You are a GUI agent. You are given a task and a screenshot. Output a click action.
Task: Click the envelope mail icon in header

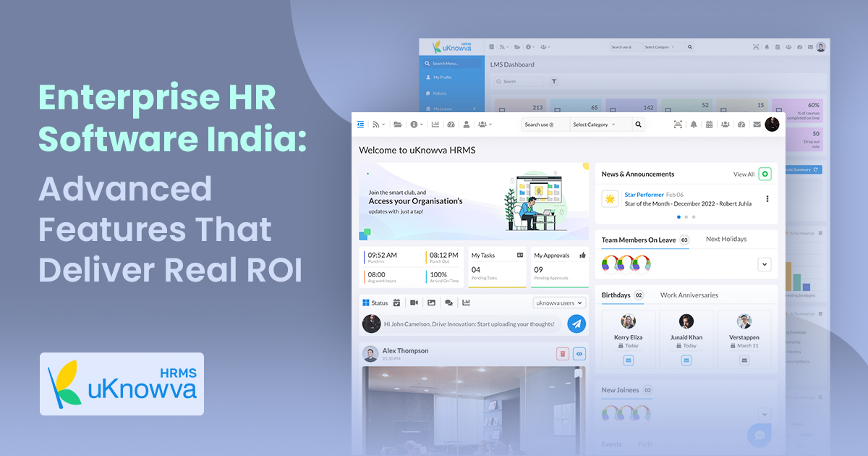[x=757, y=124]
